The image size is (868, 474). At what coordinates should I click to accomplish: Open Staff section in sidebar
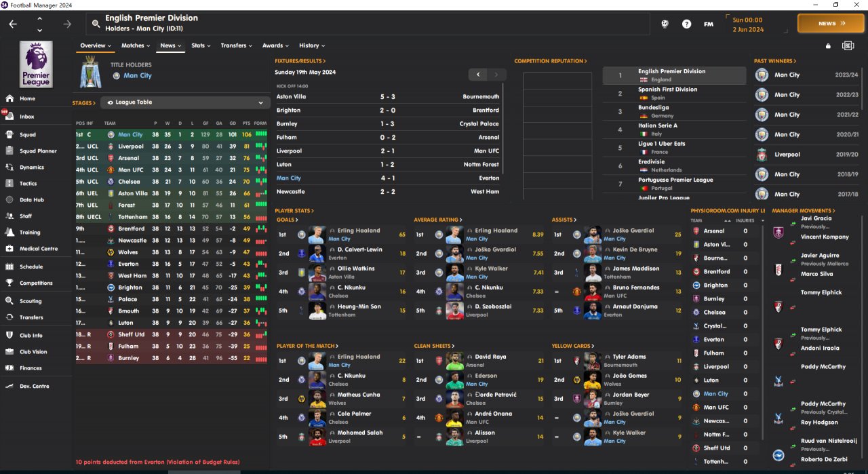coord(26,216)
